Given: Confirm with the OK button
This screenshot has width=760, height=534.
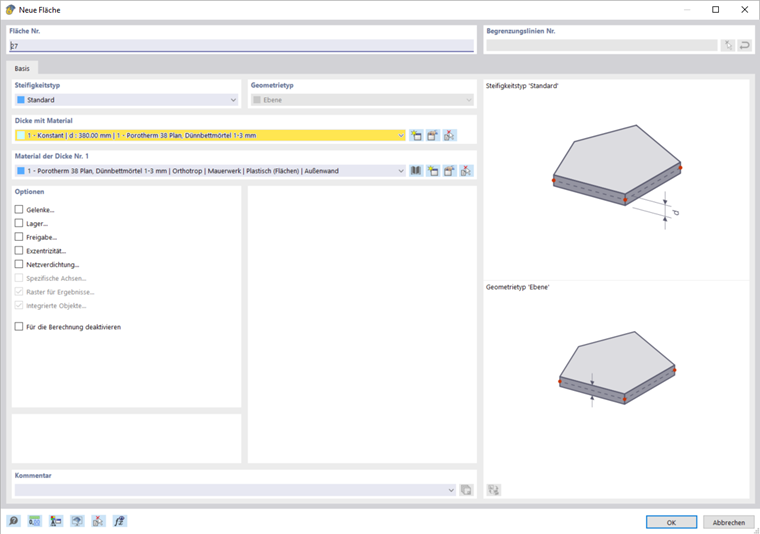Looking at the screenshot, I should click(x=671, y=522).
